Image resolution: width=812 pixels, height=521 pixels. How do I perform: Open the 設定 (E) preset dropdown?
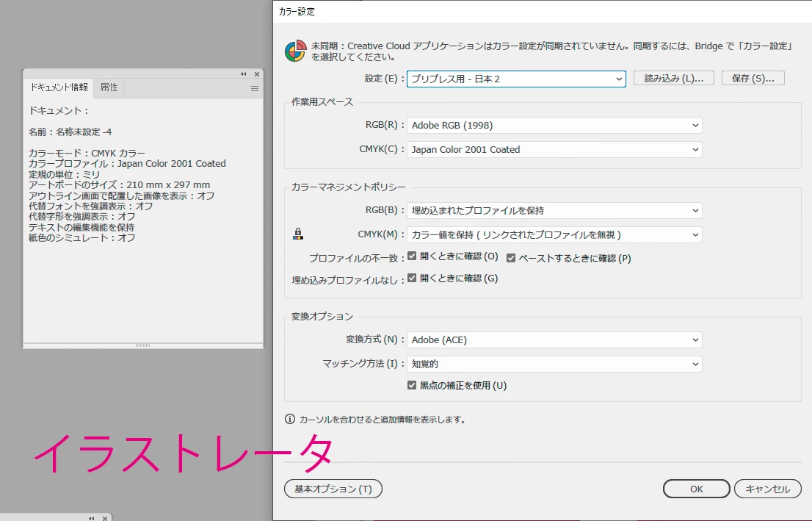516,79
